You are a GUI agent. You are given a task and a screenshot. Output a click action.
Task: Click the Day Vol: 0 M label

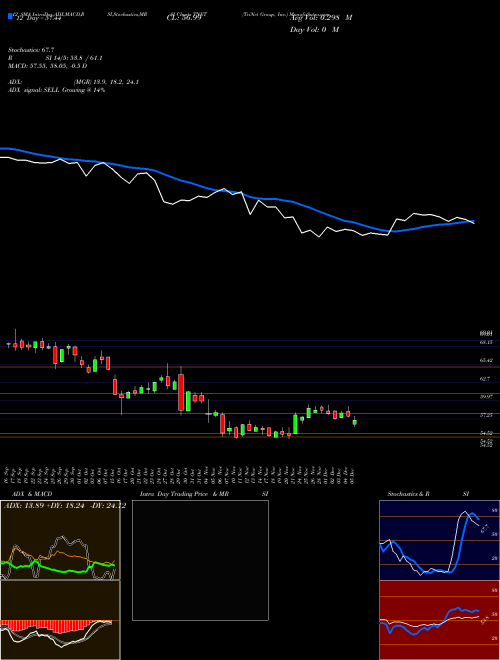pyautogui.click(x=314, y=29)
